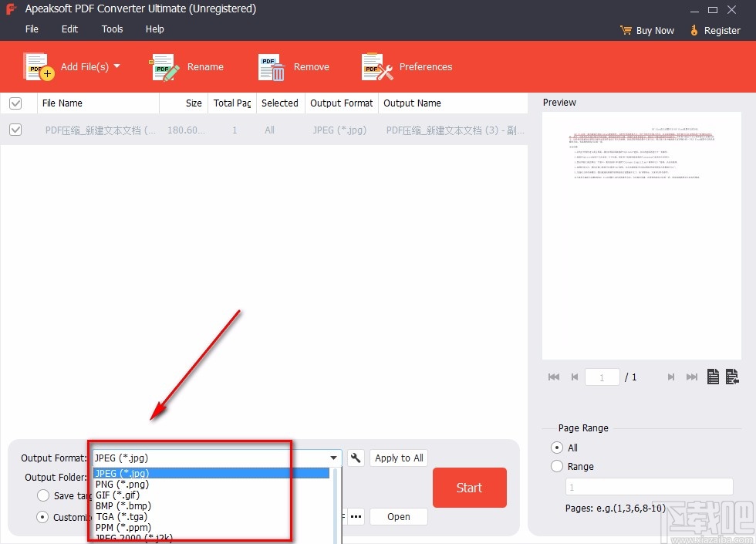This screenshot has height=544, width=756.
Task: Select PNG (*.png) from the format list
Action: click(x=121, y=484)
